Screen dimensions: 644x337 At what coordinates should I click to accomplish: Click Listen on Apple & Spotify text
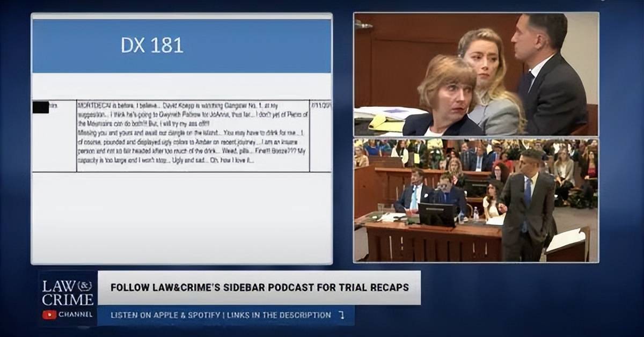166,315
